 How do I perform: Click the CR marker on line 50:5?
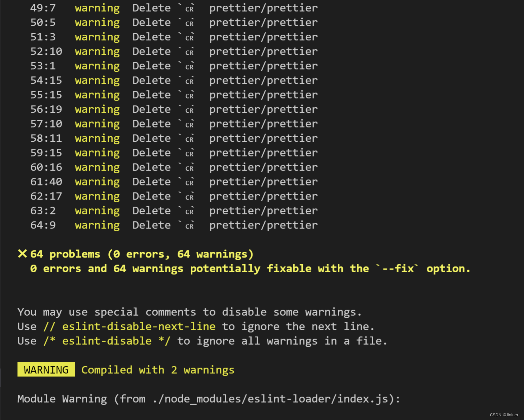coord(189,23)
